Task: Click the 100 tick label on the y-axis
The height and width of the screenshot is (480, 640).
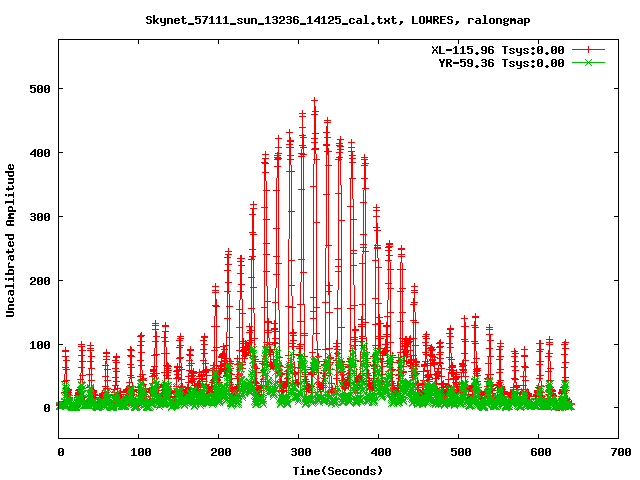Action: coord(40,345)
